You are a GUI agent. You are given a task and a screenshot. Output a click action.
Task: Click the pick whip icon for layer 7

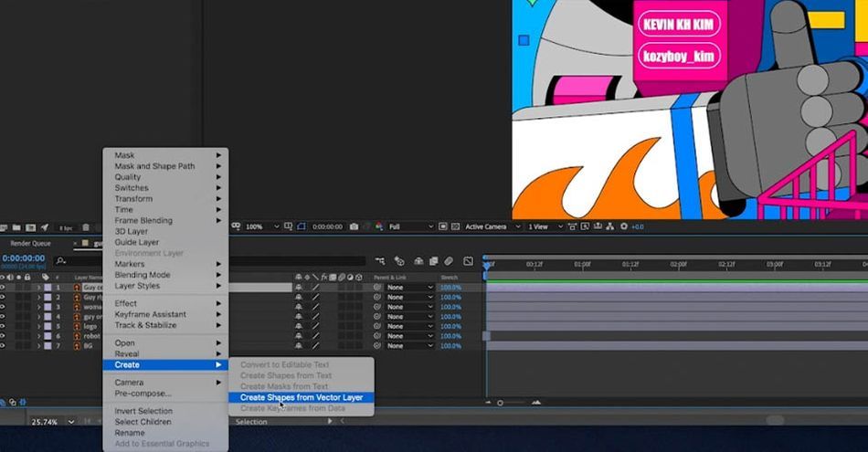pyautogui.click(x=377, y=346)
